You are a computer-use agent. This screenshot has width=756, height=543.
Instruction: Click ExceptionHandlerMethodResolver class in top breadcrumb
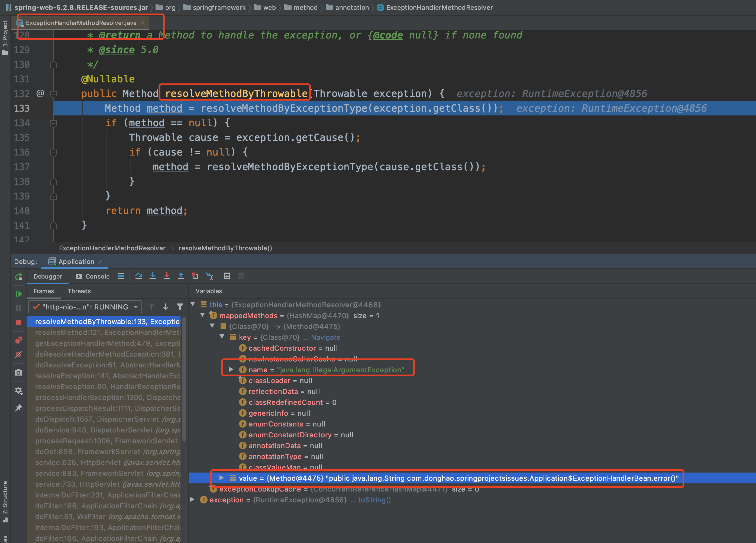[435, 7]
